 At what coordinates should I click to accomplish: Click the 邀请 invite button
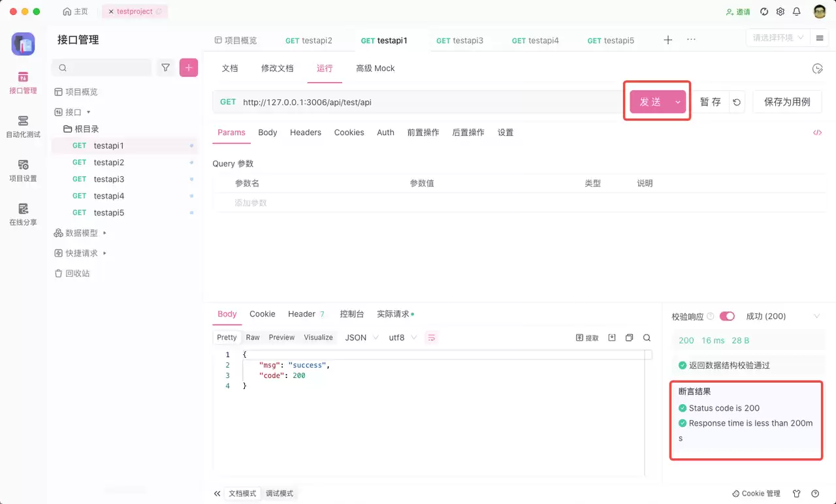(738, 12)
